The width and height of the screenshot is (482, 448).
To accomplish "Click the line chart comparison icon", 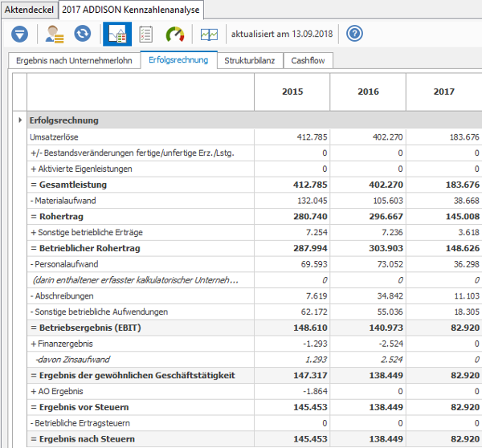I will coord(209,35).
